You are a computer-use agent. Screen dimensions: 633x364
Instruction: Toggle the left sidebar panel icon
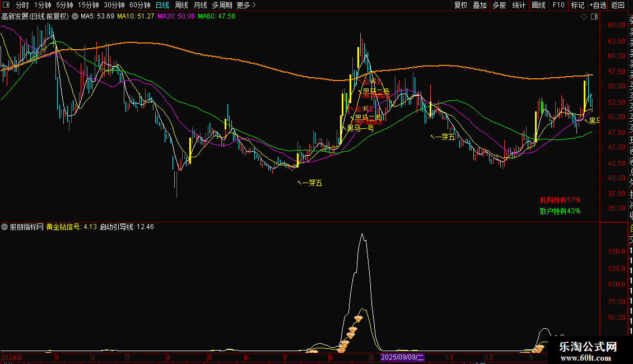6,6
